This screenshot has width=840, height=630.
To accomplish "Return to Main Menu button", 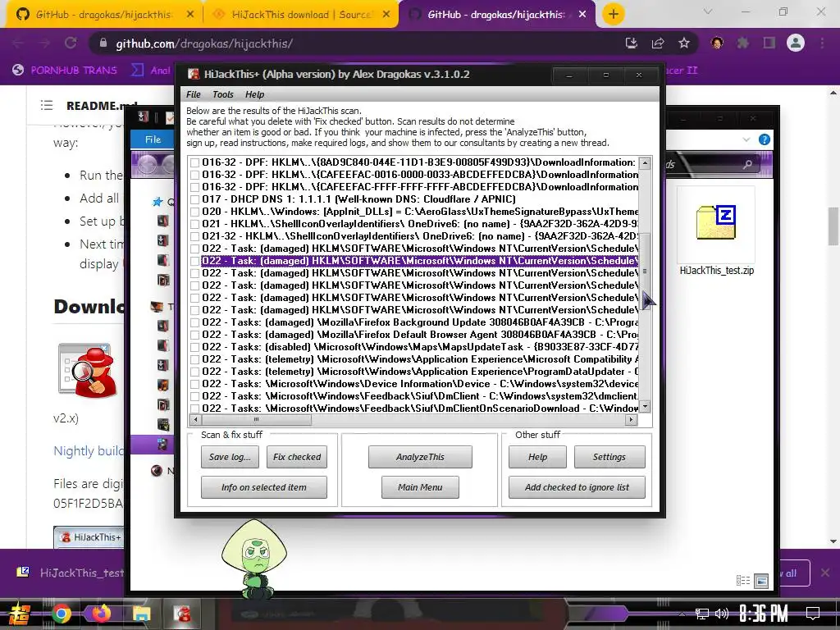I will [x=420, y=487].
